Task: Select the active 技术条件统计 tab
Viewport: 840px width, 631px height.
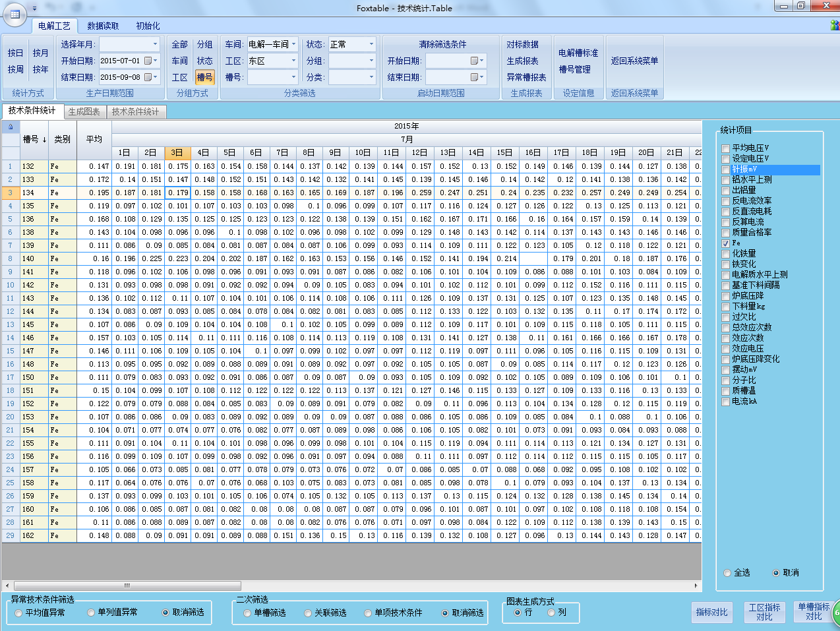Action: [x=32, y=111]
